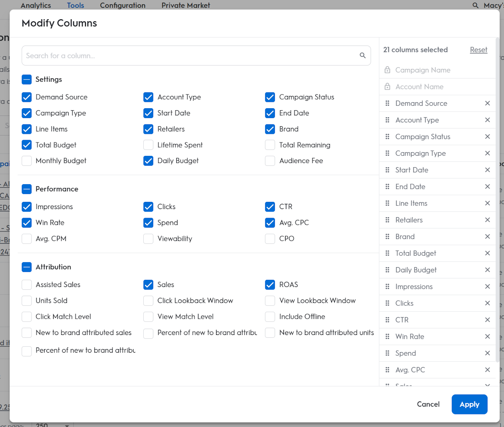This screenshot has width=504, height=427.
Task: Click the X next to Campaign Status
Action: (x=487, y=137)
